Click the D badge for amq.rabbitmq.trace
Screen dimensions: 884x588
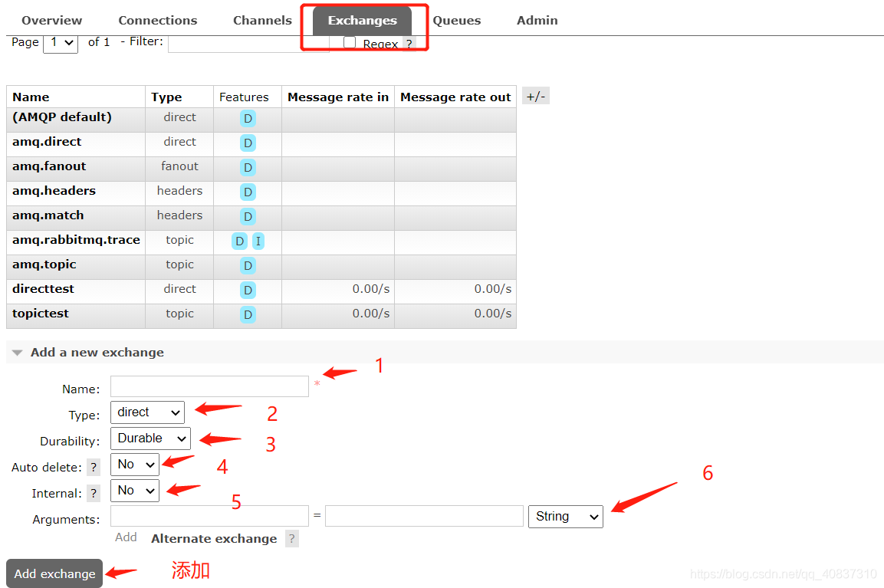coord(240,241)
